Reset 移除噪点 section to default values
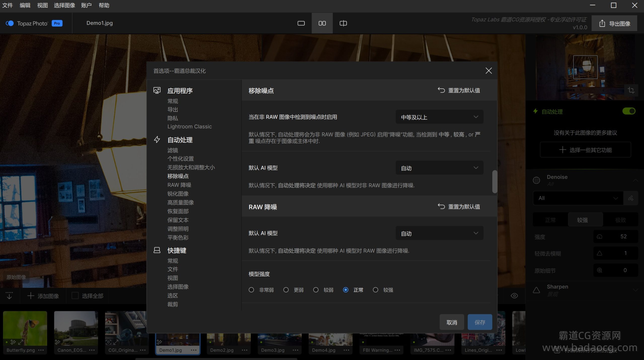Screen dimensions: 644x360 (x=459, y=90)
